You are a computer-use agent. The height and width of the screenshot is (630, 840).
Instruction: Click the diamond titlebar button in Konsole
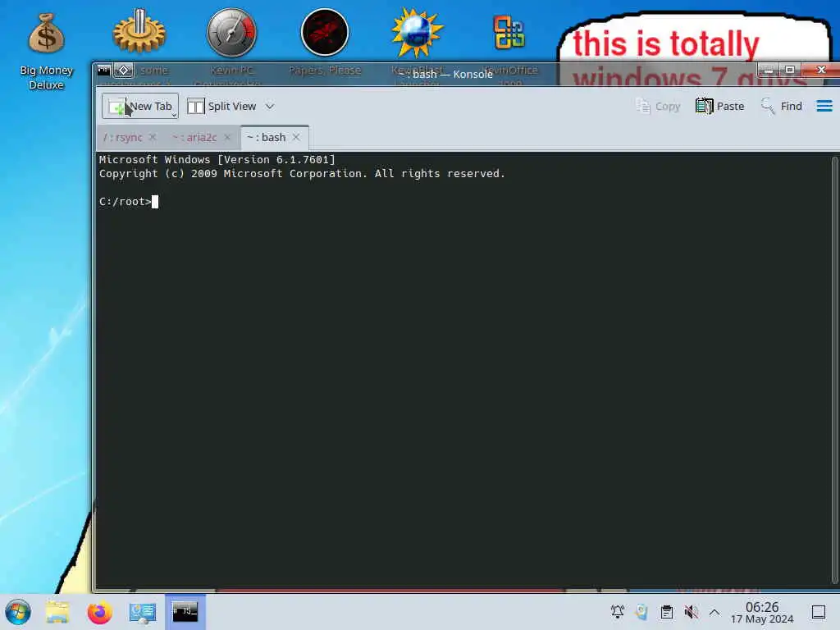[x=123, y=71]
